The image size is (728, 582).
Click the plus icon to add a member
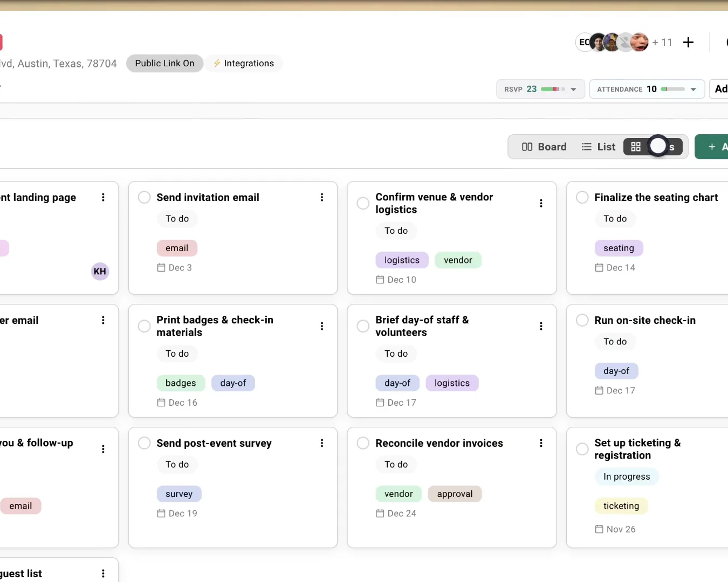tap(688, 42)
